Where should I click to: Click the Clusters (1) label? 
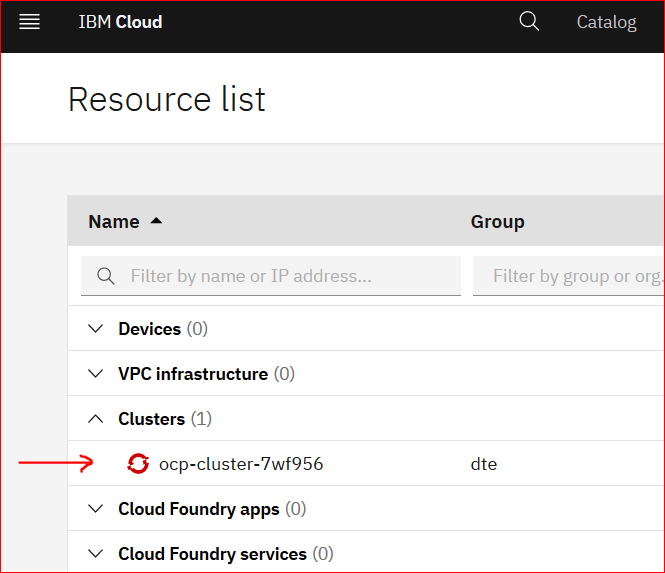pyautogui.click(x=165, y=419)
